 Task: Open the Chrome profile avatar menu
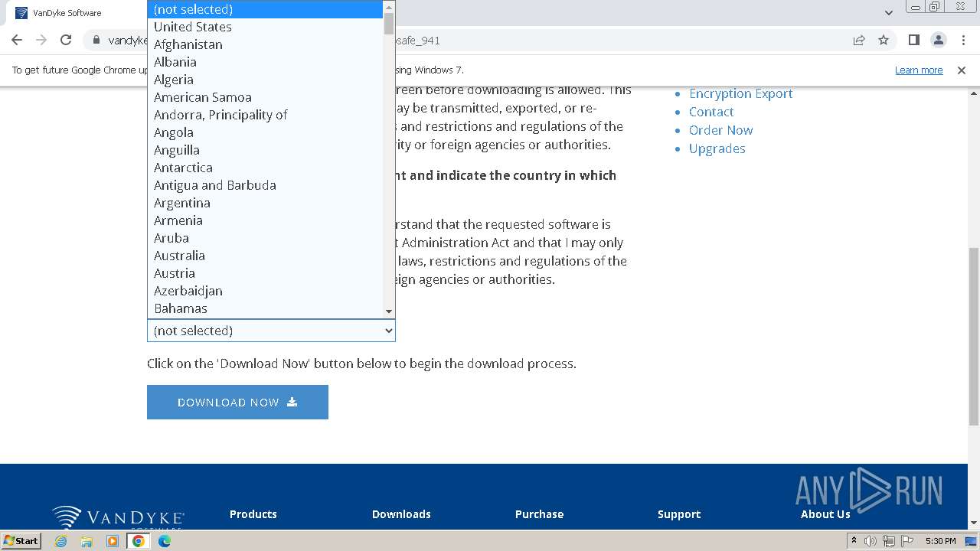pyautogui.click(x=938, y=40)
